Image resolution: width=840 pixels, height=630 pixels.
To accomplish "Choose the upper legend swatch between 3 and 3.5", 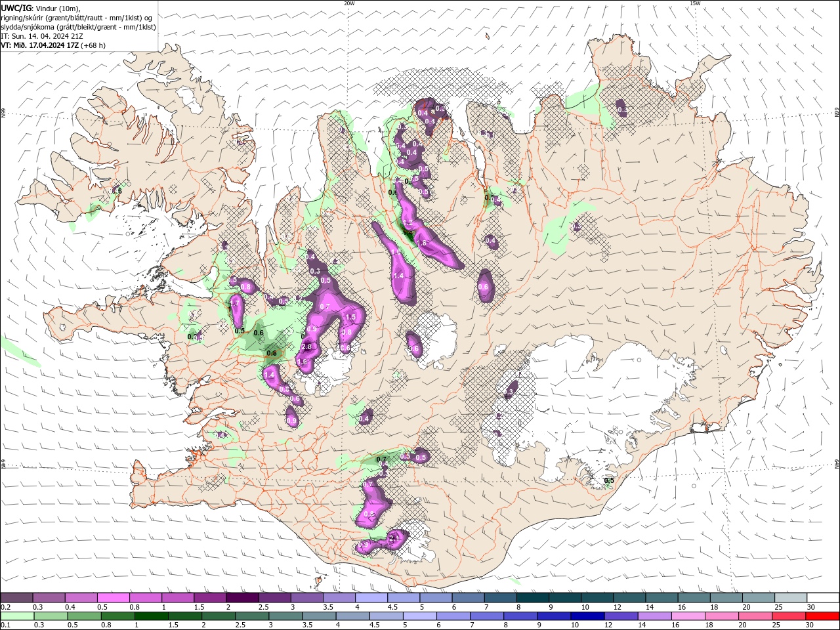I will pyautogui.click(x=306, y=598).
